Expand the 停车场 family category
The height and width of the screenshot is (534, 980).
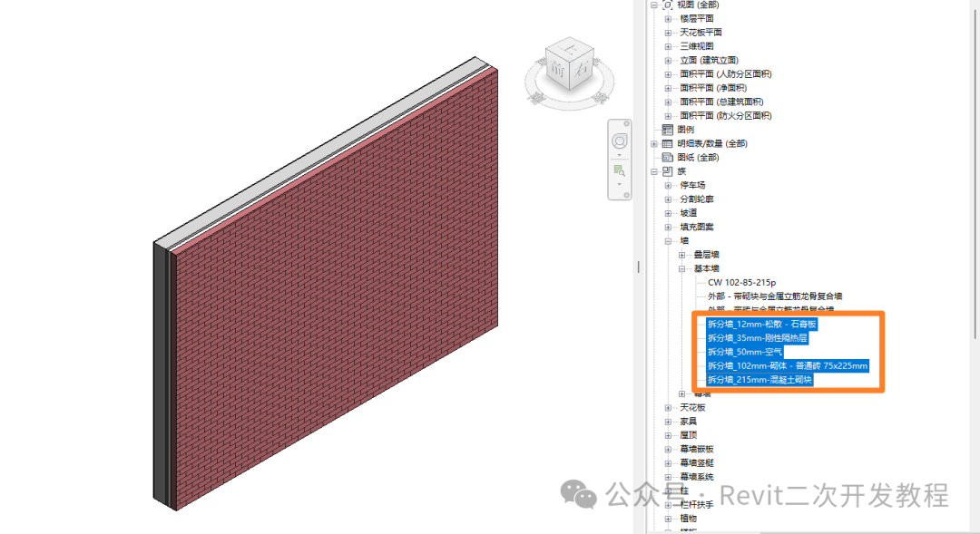[668, 186]
